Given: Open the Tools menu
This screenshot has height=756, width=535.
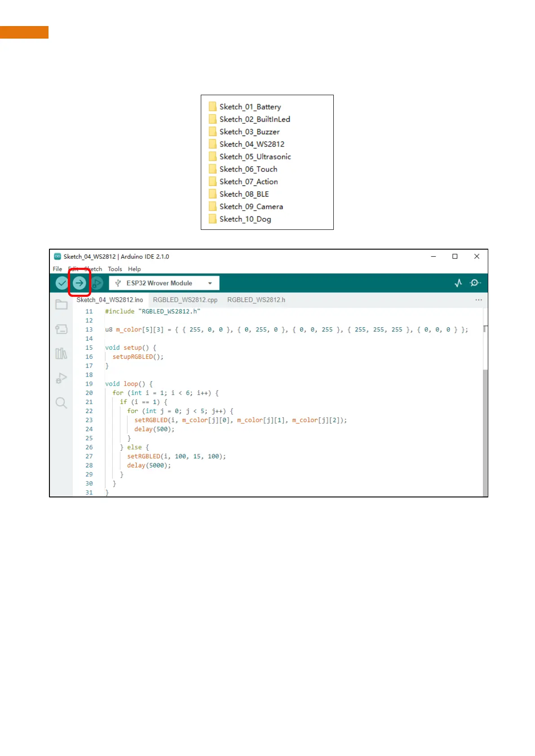Looking at the screenshot, I should pyautogui.click(x=115, y=269).
